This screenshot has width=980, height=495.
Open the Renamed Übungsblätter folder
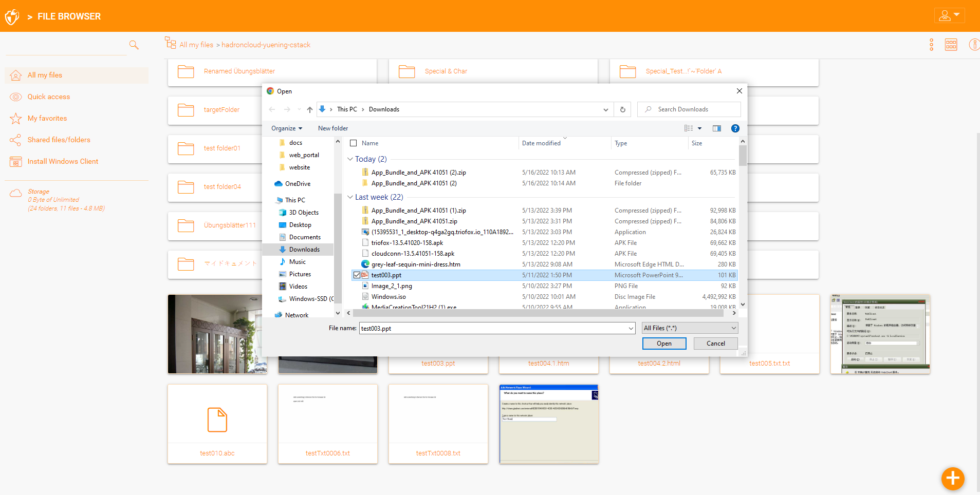tap(272, 71)
